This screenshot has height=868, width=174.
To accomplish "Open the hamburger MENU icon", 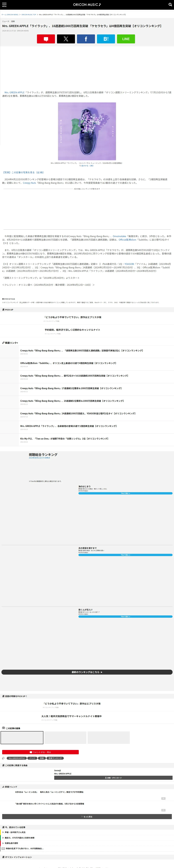I will point(4,5).
